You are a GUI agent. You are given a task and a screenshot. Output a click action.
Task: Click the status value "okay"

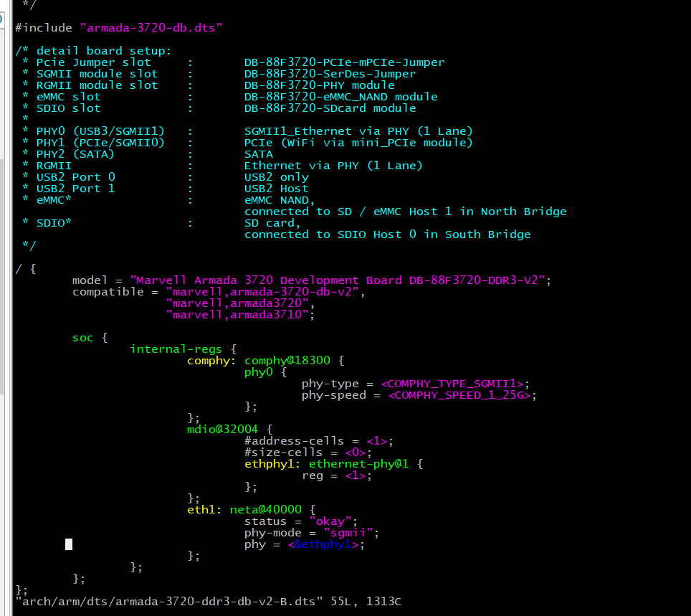(330, 521)
